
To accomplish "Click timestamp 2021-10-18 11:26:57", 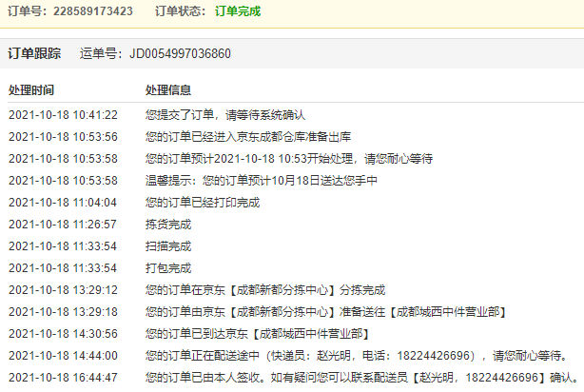I will 63,225.
